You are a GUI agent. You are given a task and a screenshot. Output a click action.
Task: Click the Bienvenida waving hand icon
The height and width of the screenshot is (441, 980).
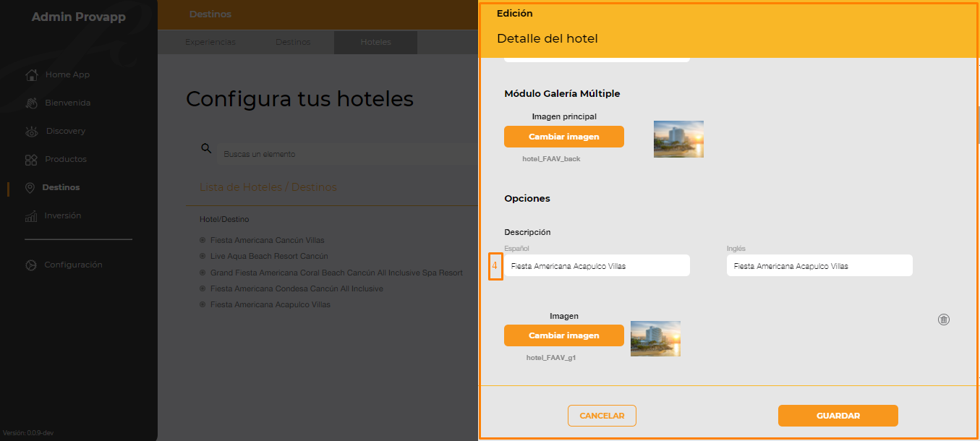click(31, 103)
